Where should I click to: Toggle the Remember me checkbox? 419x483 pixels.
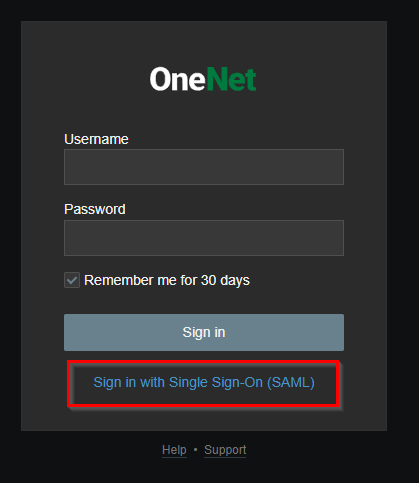pyautogui.click(x=72, y=280)
